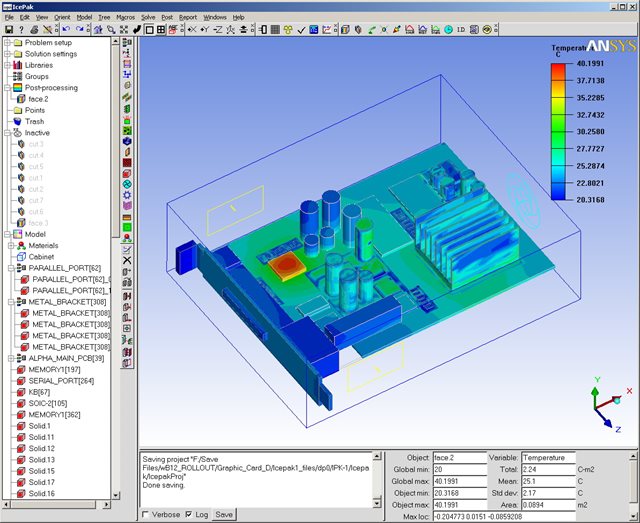
Task: Expand the Solution settings tree node
Action: pos(7,54)
